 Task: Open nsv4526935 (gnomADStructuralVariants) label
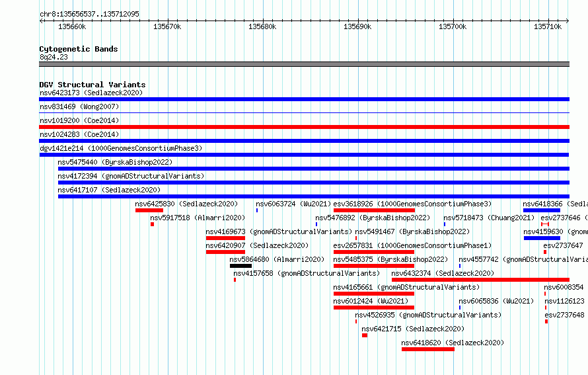tap(428, 315)
